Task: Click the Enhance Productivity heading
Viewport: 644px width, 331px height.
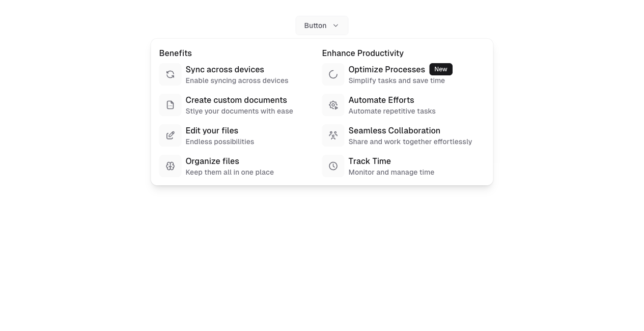Action: (362, 53)
